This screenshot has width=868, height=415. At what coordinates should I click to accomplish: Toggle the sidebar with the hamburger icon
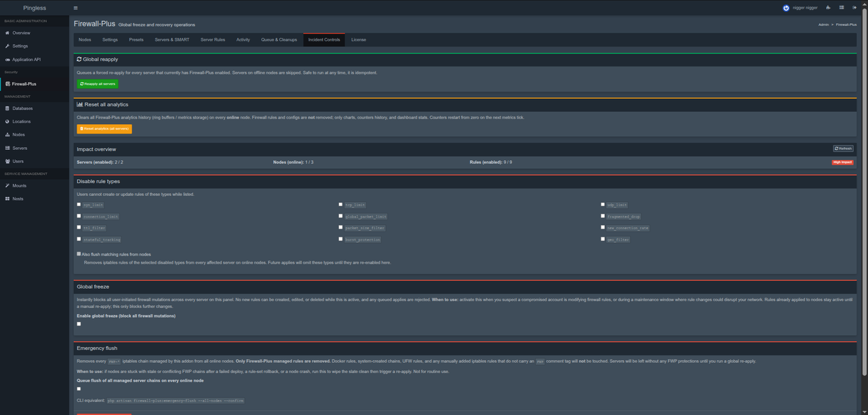coord(75,8)
